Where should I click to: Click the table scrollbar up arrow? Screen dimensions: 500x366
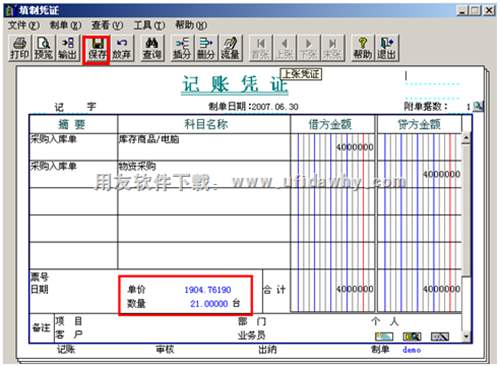(466, 138)
